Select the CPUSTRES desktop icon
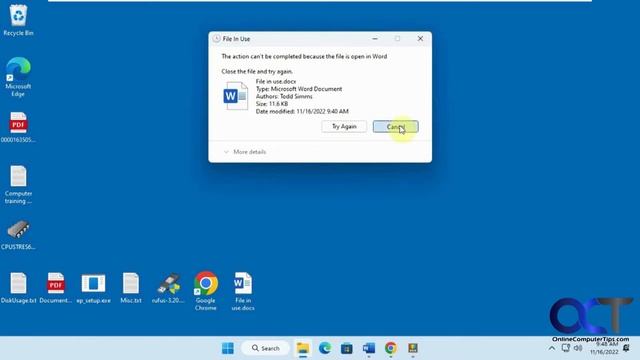 coord(18,235)
